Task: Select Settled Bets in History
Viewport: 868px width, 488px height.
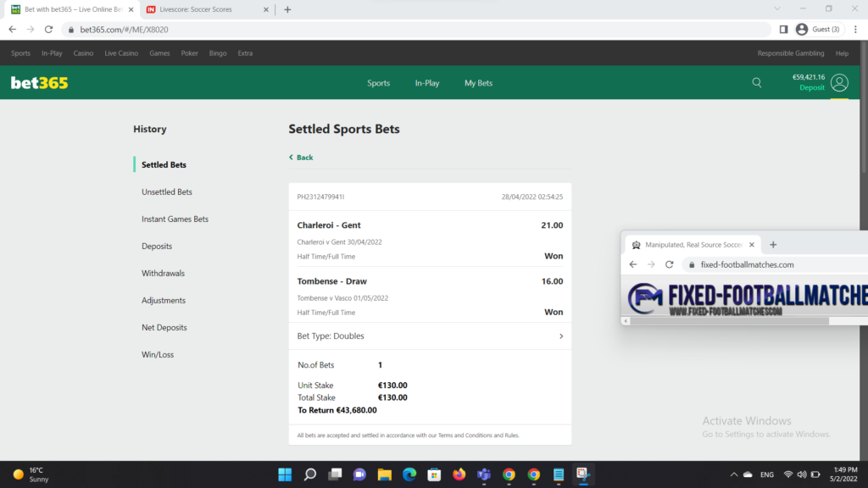Action: point(164,164)
